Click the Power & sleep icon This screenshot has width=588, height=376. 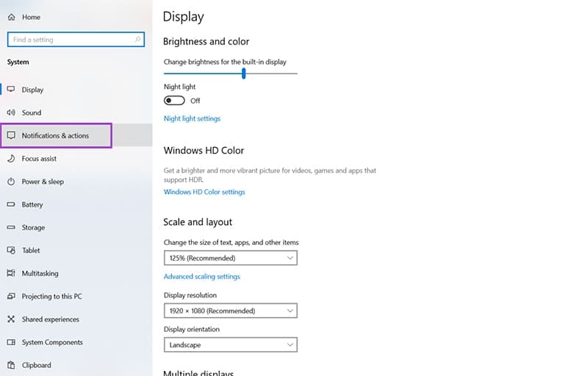(x=11, y=182)
